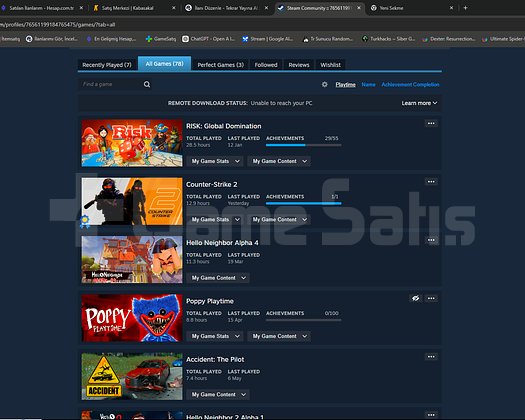Click the Counter-Strike 2 badge icon
This screenshot has height=420, width=525.
click(85, 220)
